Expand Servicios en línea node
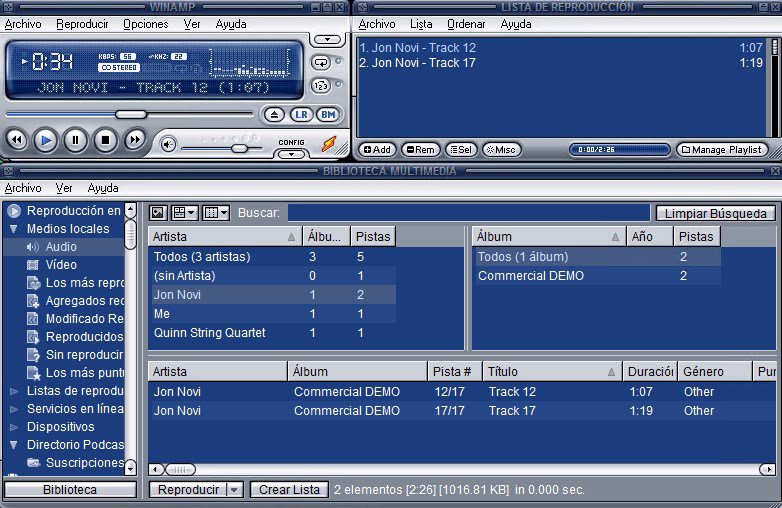This screenshot has width=782, height=508. pyautogui.click(x=14, y=409)
